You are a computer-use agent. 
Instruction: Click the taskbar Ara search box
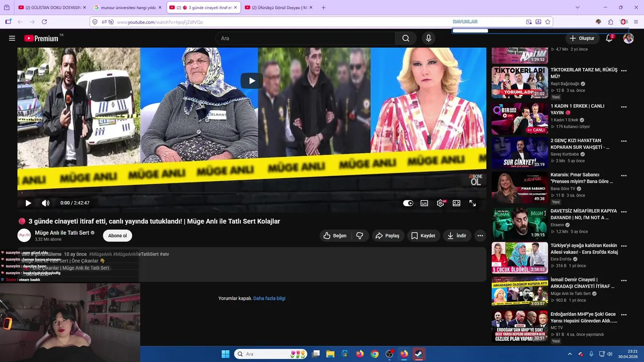[271, 354]
